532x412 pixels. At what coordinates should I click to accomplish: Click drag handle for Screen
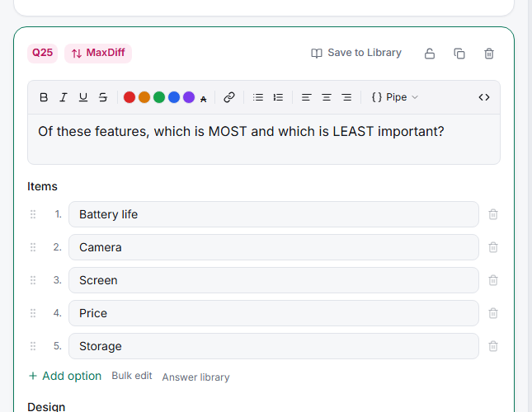(33, 280)
